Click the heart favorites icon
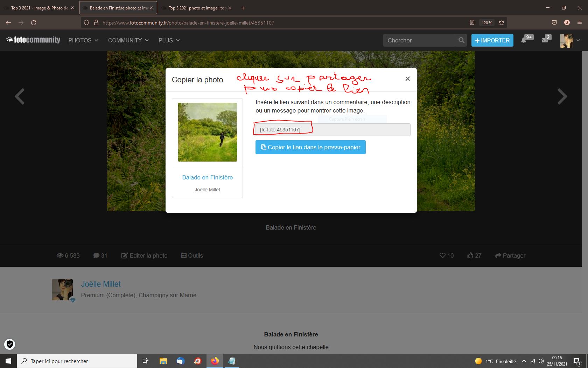Image resolution: width=588 pixels, height=368 pixels. click(442, 255)
